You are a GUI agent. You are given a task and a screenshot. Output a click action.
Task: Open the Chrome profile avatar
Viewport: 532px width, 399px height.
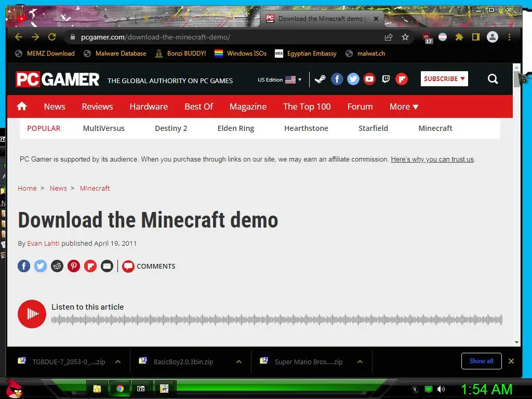[493, 37]
